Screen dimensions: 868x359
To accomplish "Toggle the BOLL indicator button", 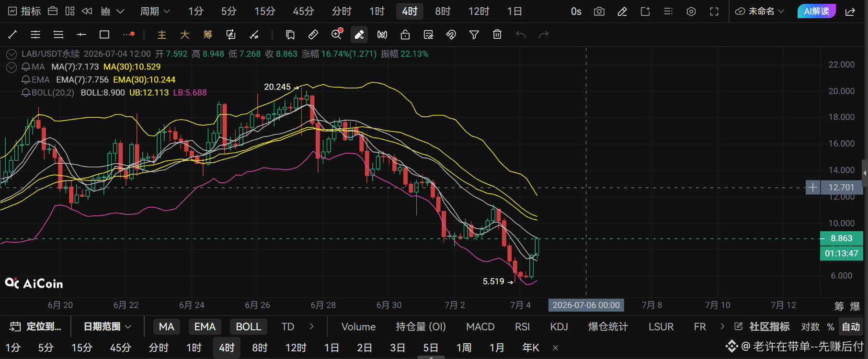I will coord(249,326).
